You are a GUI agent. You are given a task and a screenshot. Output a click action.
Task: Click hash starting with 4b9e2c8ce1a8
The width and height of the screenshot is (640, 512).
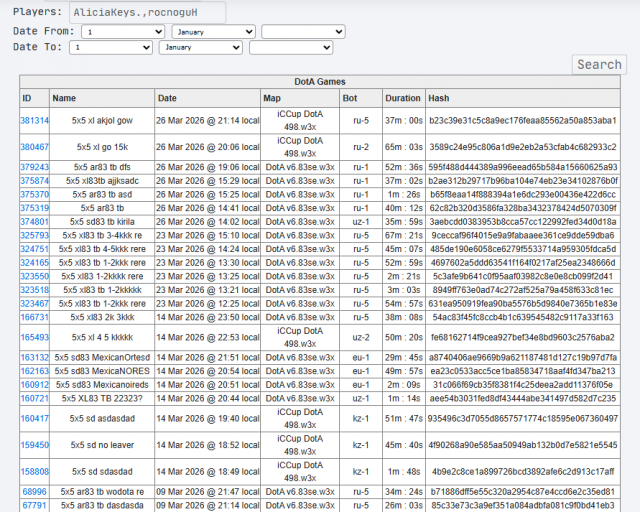523,472
